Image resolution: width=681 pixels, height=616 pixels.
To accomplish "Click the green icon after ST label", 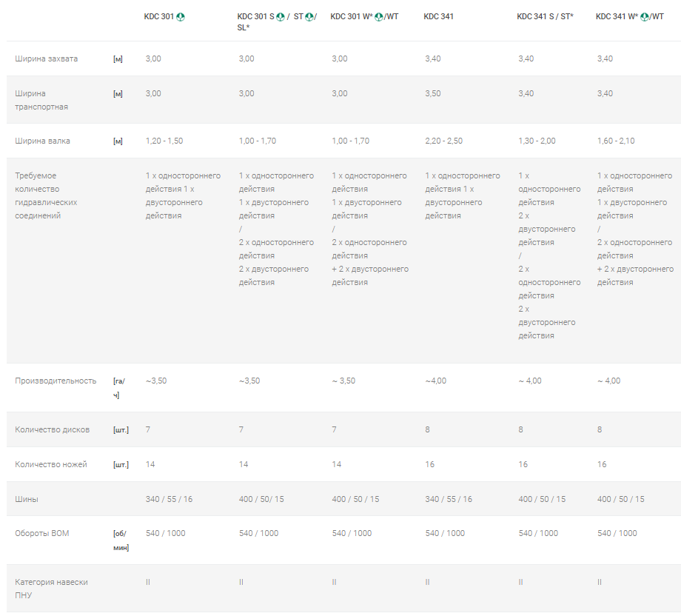I will (309, 17).
